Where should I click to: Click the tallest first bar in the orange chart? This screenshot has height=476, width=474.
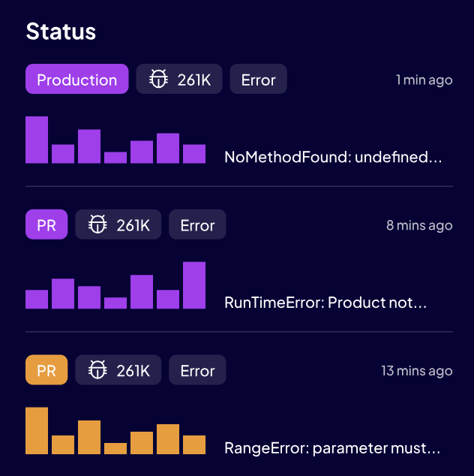(x=37, y=431)
